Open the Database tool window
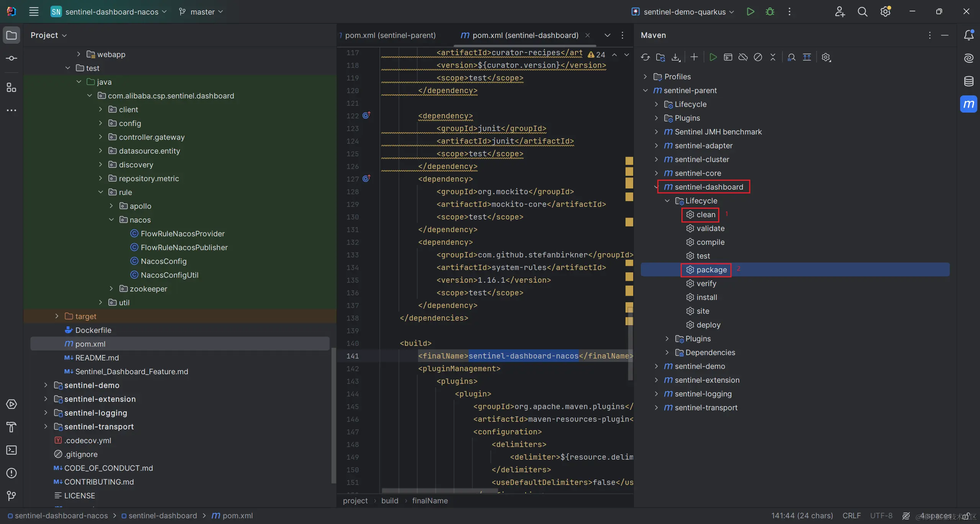The image size is (980, 524). tap(969, 81)
